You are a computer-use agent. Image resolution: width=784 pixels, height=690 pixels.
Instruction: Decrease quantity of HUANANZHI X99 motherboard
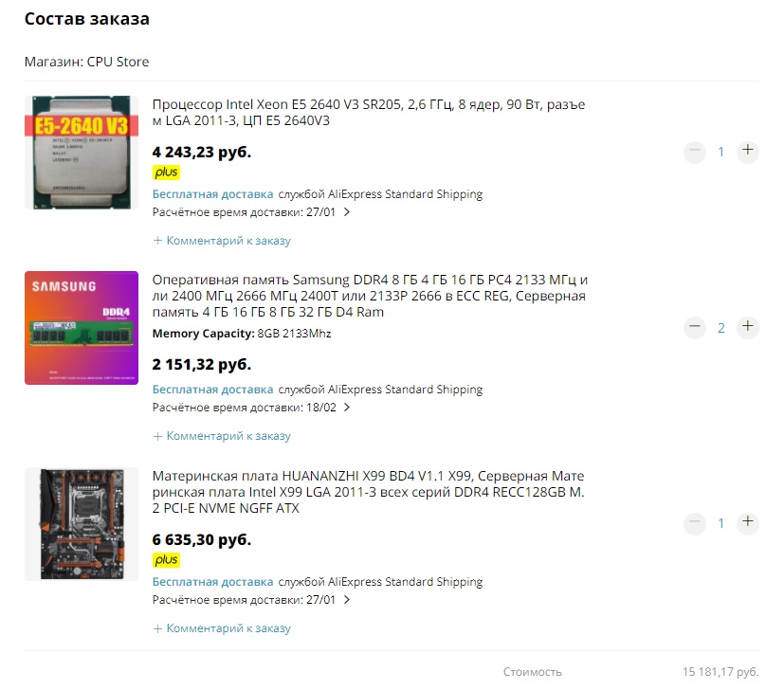point(695,522)
